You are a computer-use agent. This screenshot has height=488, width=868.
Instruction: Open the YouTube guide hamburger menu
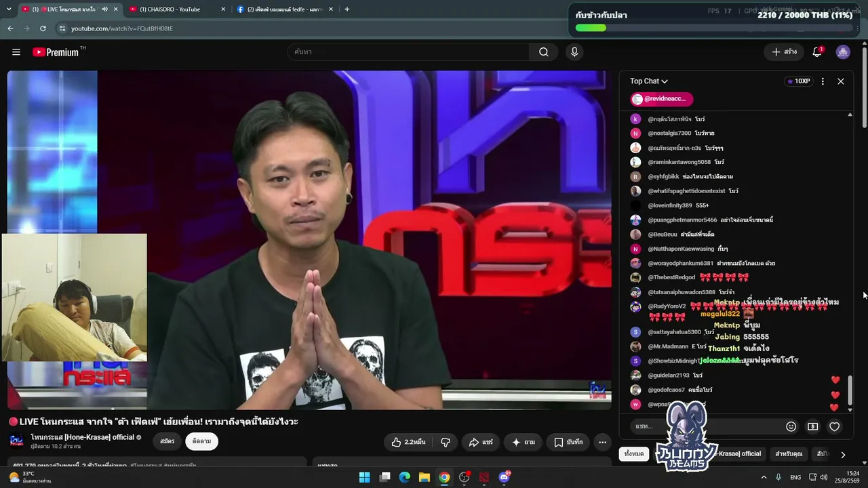point(16,52)
